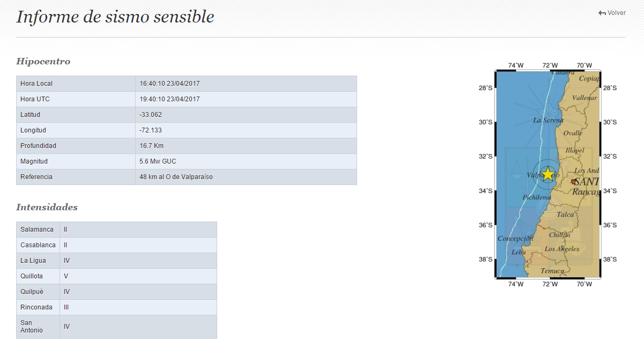Click the Concepción label on the map
The width and height of the screenshot is (644, 339).
coord(515,239)
